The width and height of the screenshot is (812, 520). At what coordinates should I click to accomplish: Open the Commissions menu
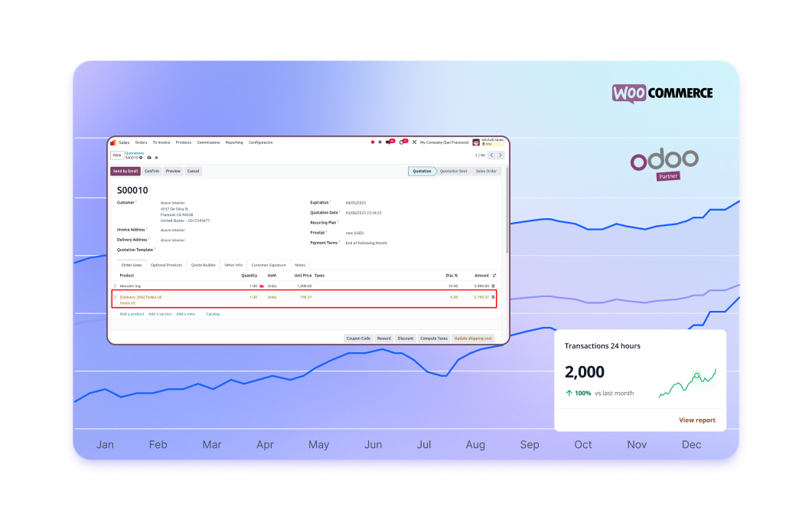tap(208, 142)
